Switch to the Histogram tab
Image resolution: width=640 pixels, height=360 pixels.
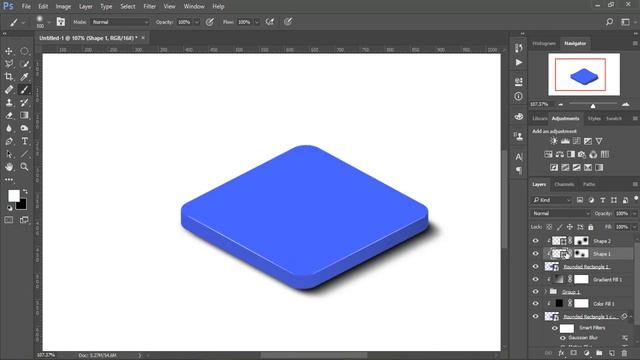coord(544,43)
